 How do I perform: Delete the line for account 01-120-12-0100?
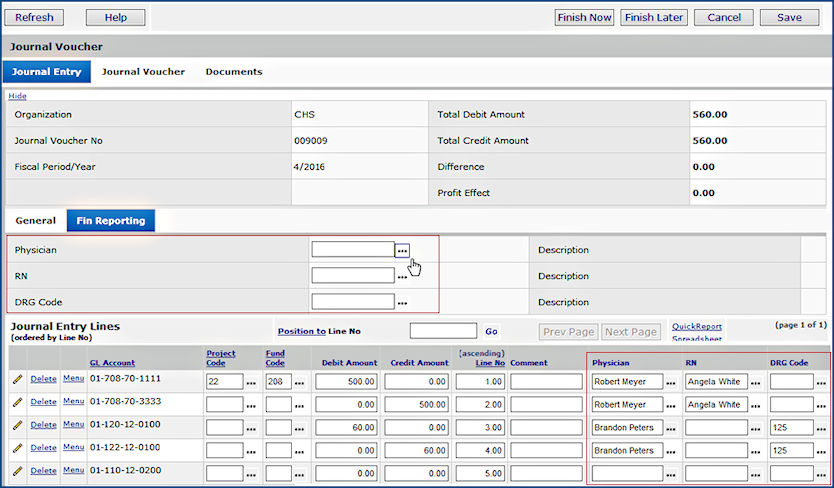(x=43, y=425)
